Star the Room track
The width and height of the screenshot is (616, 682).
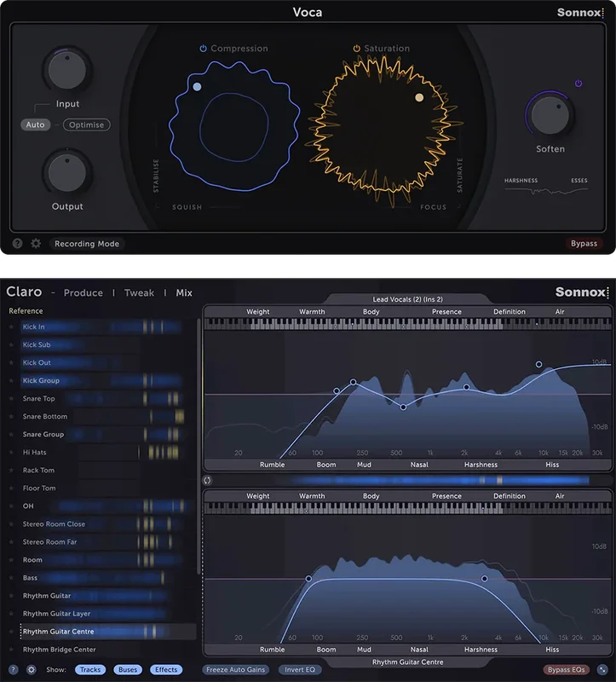point(11,560)
